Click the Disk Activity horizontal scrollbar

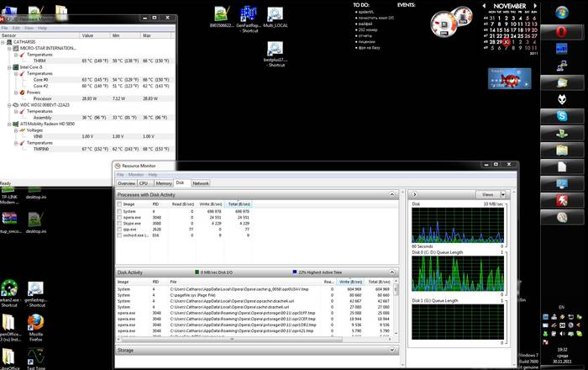pyautogui.click(x=232, y=339)
